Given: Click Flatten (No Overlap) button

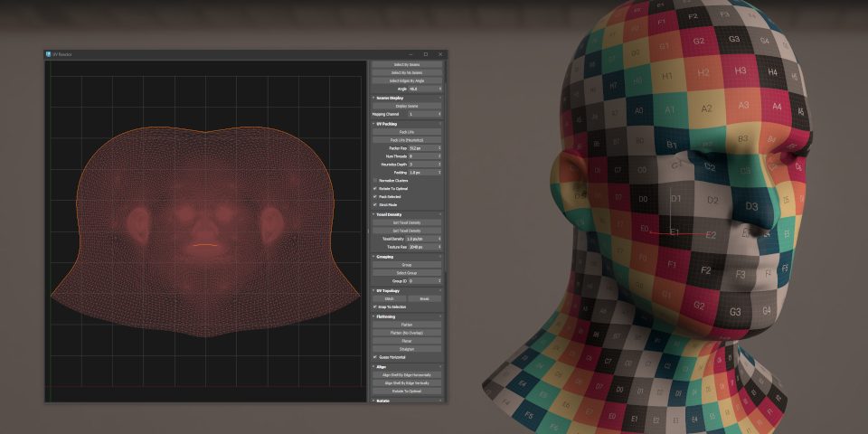Looking at the screenshot, I should pos(406,333).
